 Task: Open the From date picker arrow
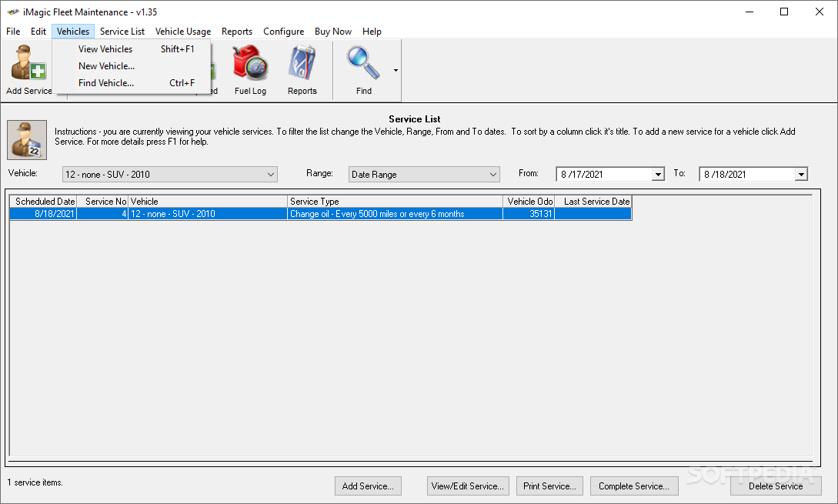(658, 174)
